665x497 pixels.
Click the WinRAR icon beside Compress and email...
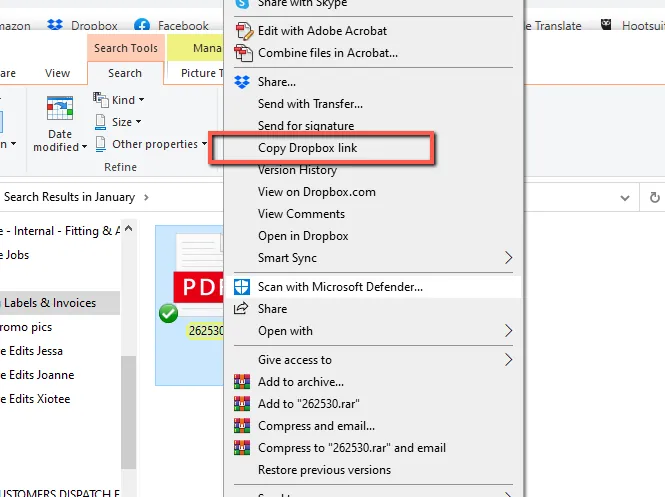click(242, 426)
